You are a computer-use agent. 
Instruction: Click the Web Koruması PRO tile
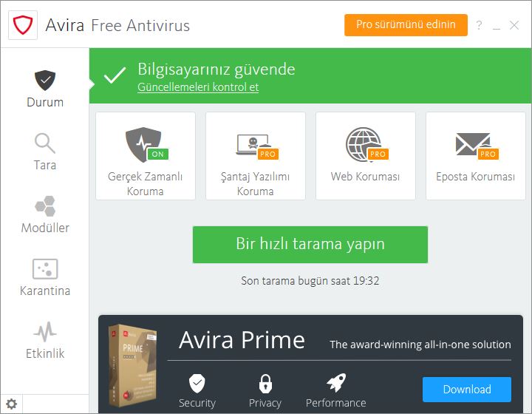366,156
